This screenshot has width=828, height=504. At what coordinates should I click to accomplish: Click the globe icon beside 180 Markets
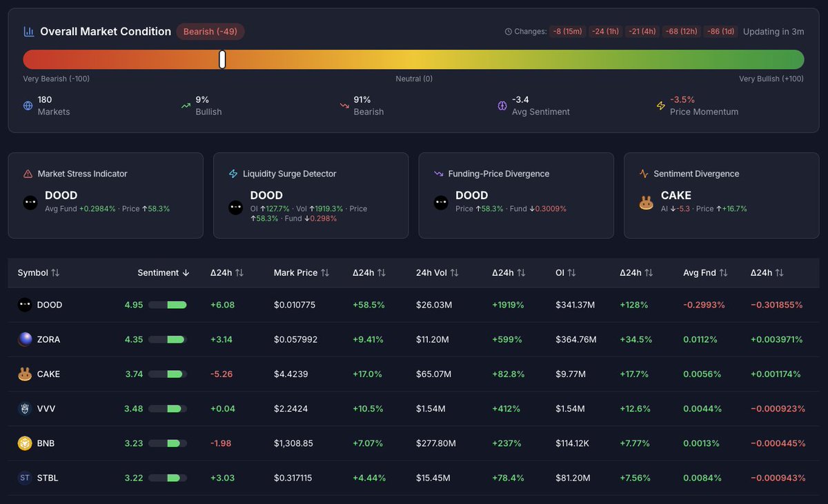(x=28, y=105)
